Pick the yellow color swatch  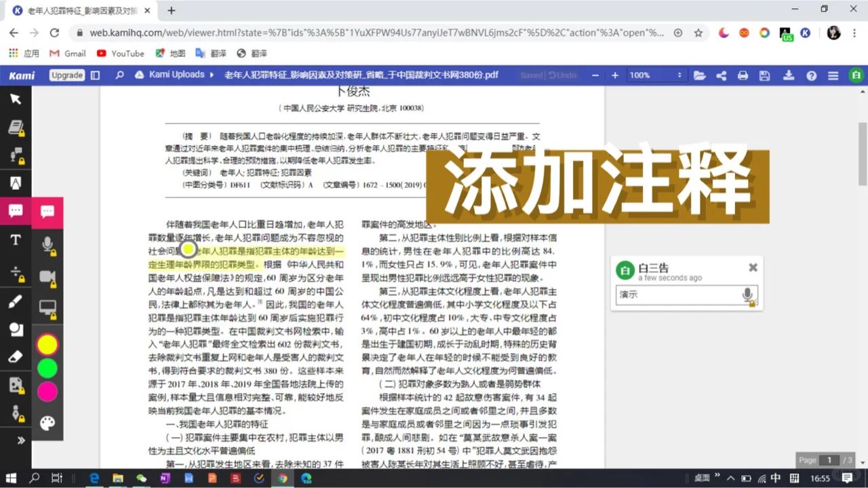pyautogui.click(x=47, y=345)
